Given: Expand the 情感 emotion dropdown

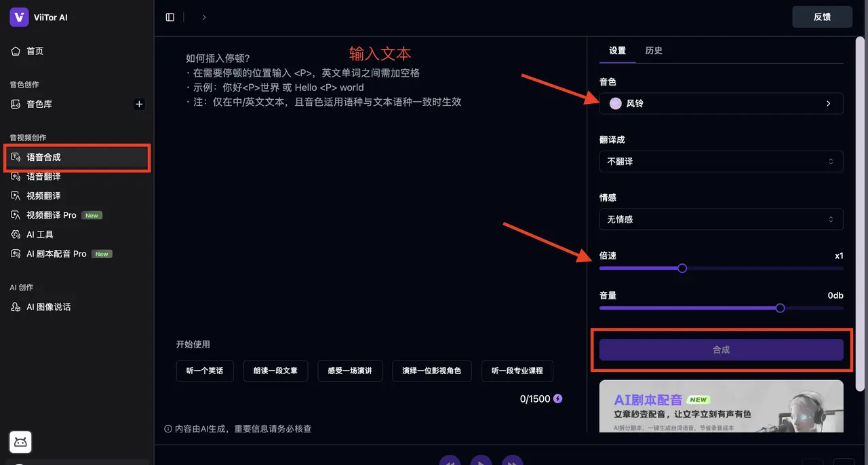Looking at the screenshot, I should click(721, 219).
